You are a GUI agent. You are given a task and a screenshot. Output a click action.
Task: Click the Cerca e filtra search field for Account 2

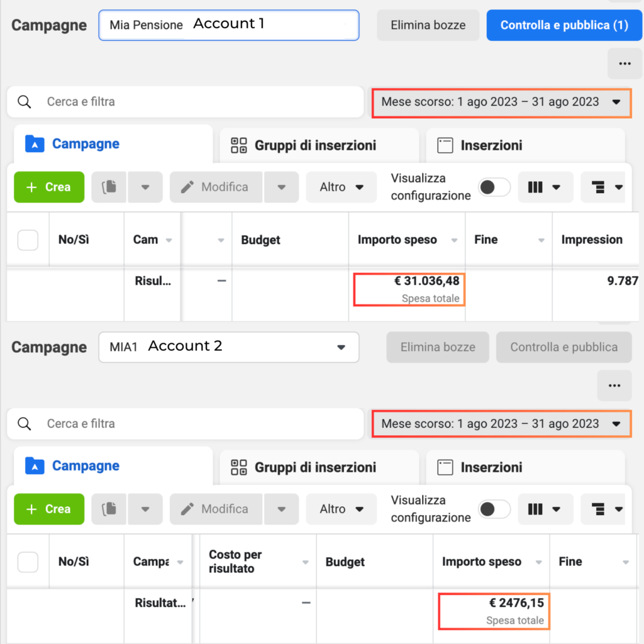pyautogui.click(x=186, y=424)
